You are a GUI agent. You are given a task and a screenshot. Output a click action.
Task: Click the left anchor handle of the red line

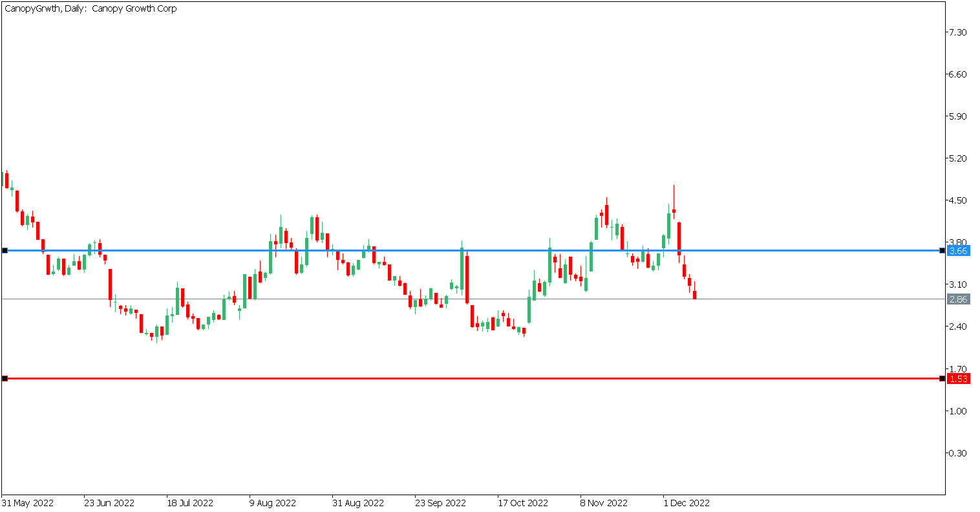(x=5, y=378)
